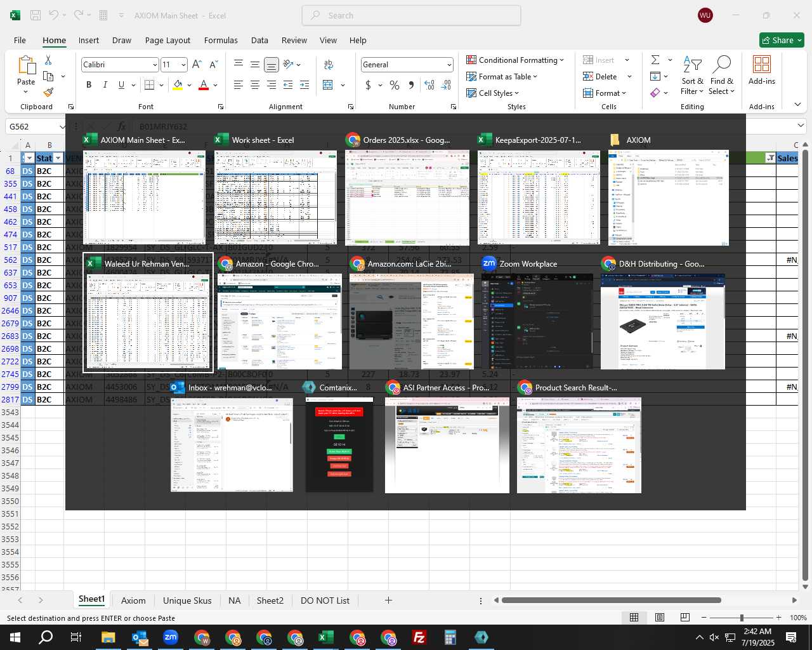Toggle Increase Indent icon
This screenshot has height=650, width=812.
click(x=304, y=85)
